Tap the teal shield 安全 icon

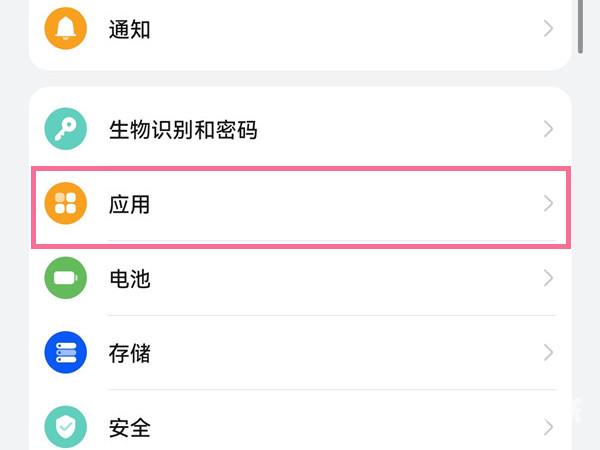pos(66,428)
